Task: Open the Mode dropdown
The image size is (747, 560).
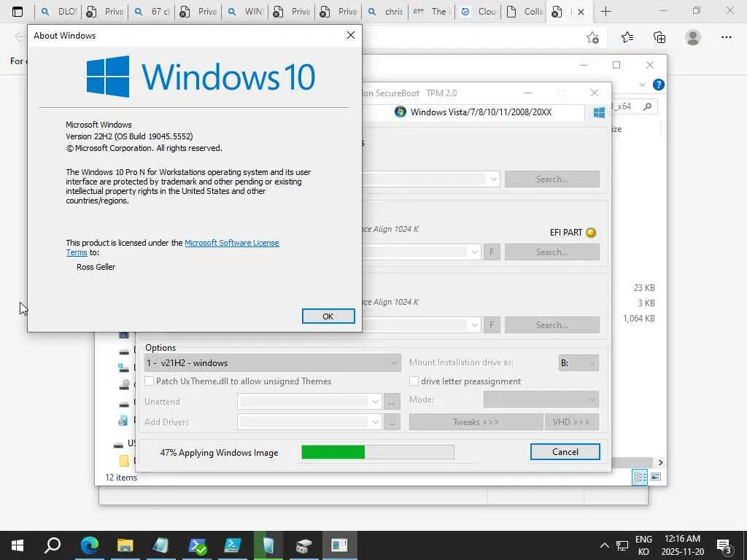Action: 541,400
